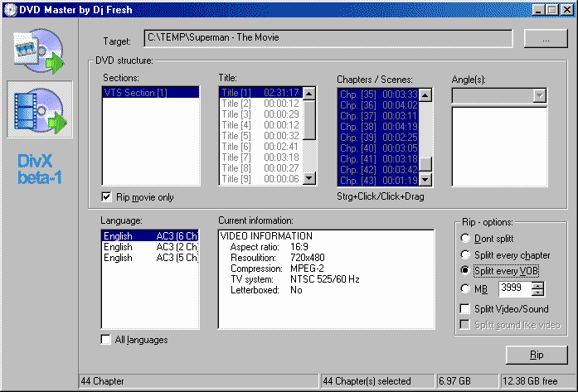This screenshot has height=392, width=578.
Task: Click Chapters list scroll up arrow
Action: tap(425, 95)
